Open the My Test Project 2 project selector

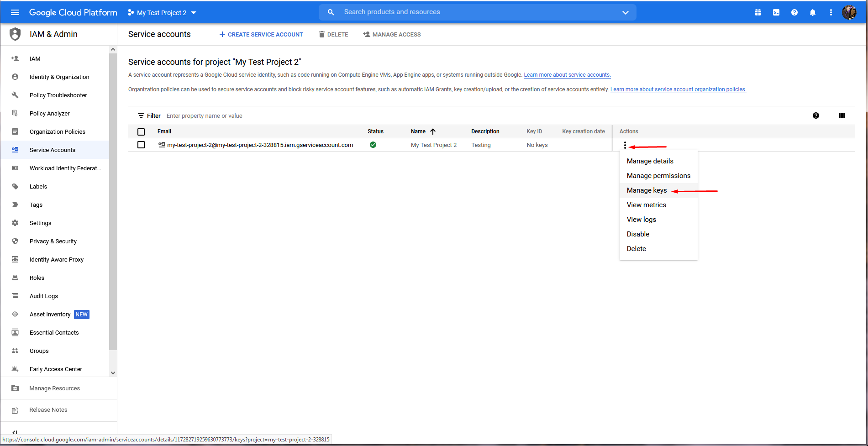[162, 13]
